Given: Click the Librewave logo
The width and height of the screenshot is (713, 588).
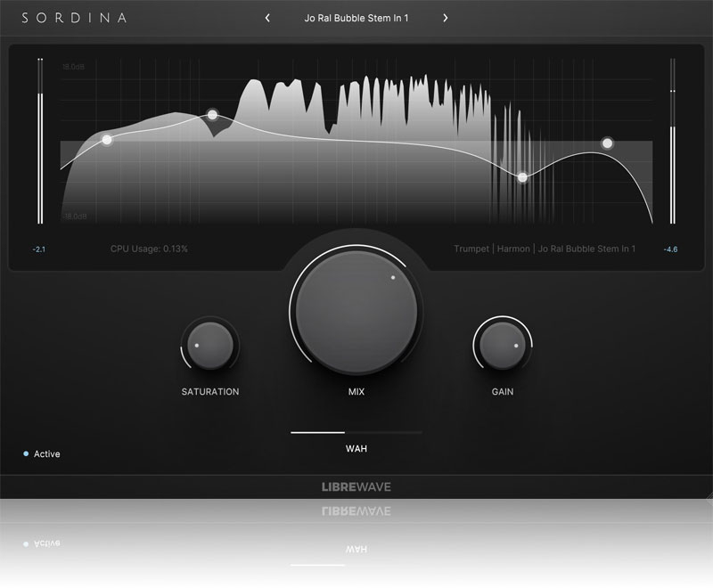Looking at the screenshot, I should [x=356, y=486].
